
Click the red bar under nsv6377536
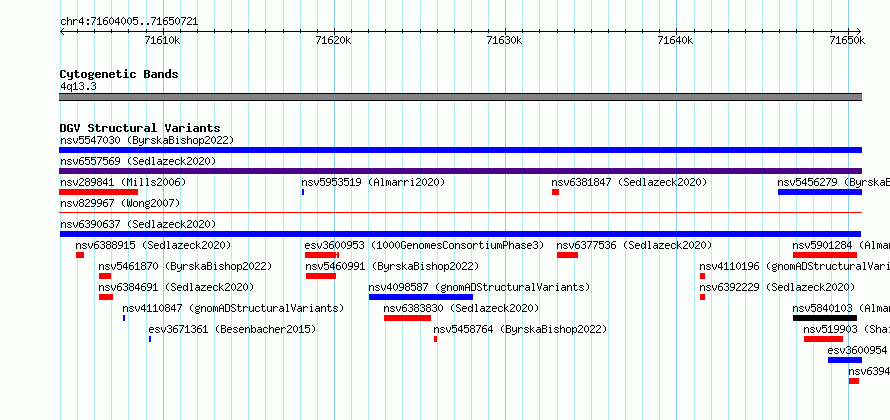[x=567, y=255]
